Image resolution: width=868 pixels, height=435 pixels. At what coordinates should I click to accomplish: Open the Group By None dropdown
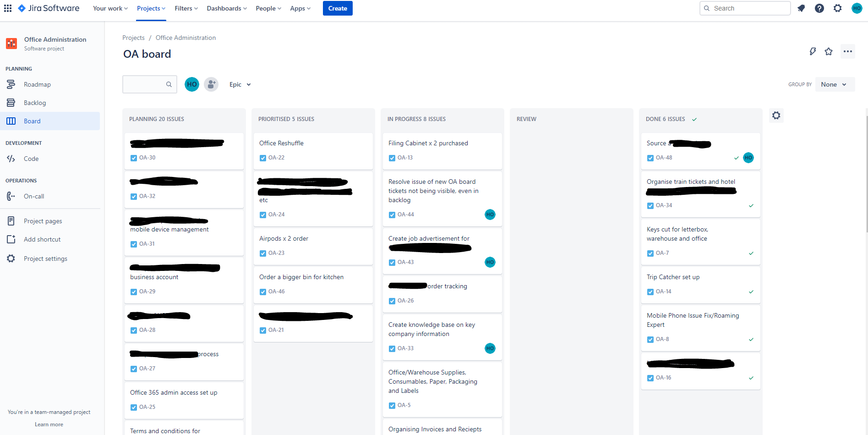click(834, 84)
